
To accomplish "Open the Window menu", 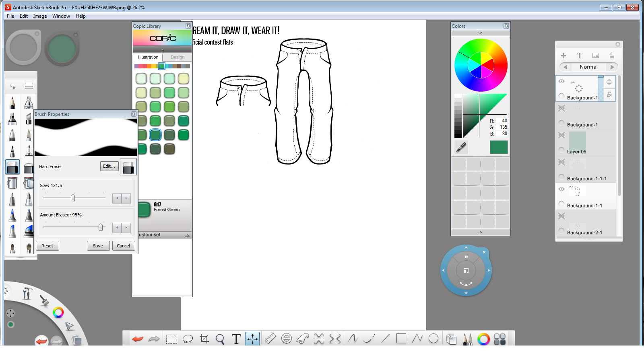I will [61, 16].
